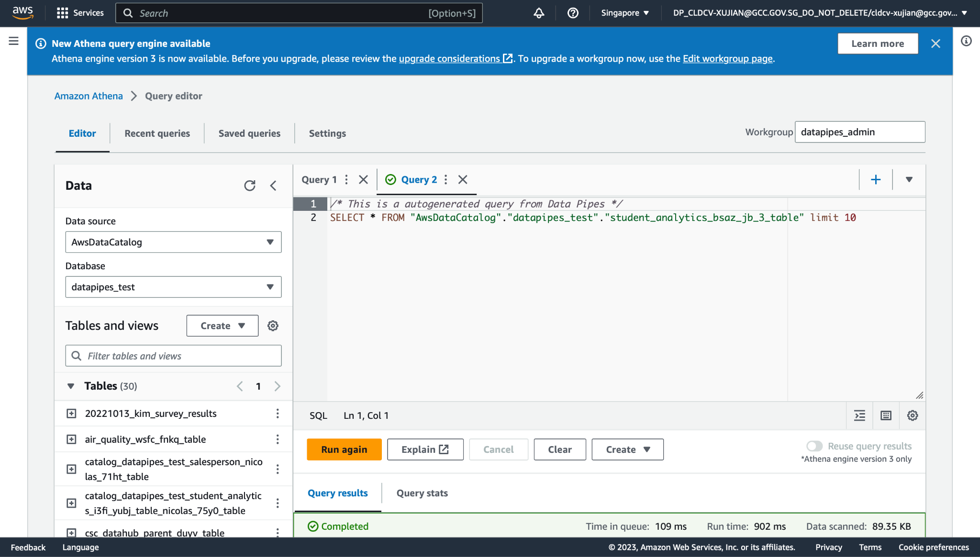Open the account user menu
This screenshot has height=557, width=980.
tap(820, 13)
